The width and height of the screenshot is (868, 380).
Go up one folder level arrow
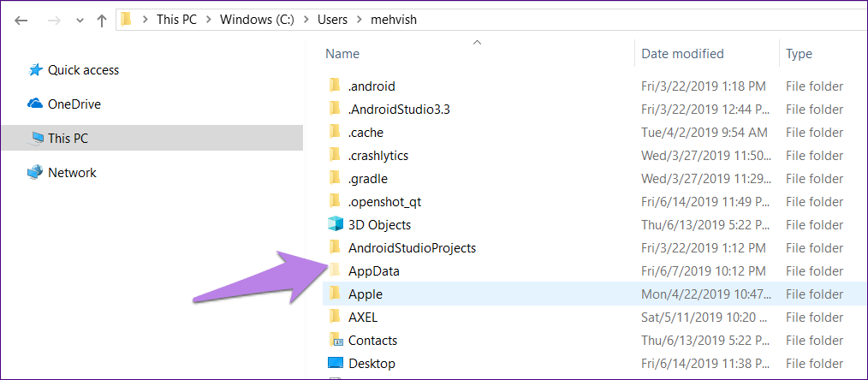coord(101,21)
